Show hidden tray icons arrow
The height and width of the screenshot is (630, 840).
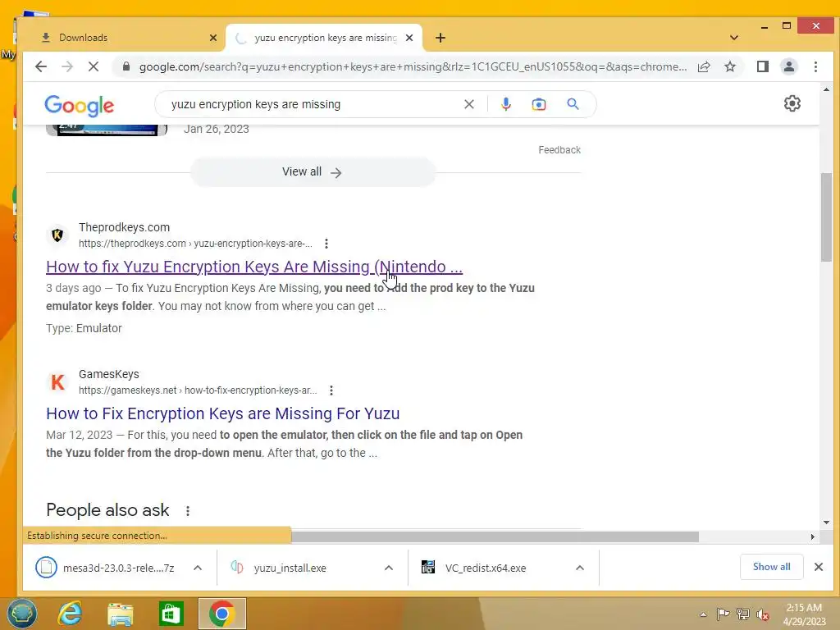tap(703, 614)
